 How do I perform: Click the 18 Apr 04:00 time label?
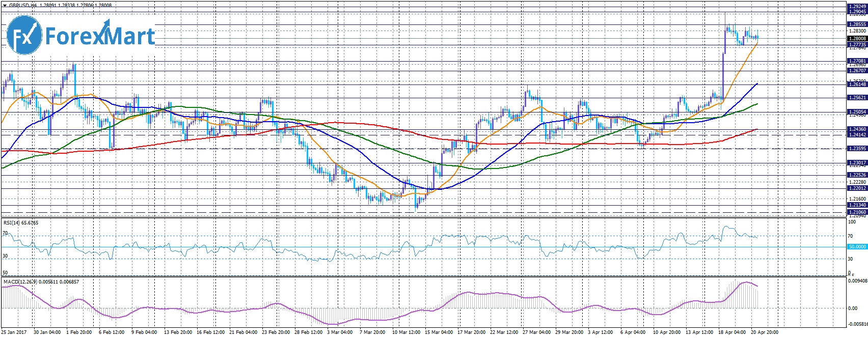[x=731, y=332]
